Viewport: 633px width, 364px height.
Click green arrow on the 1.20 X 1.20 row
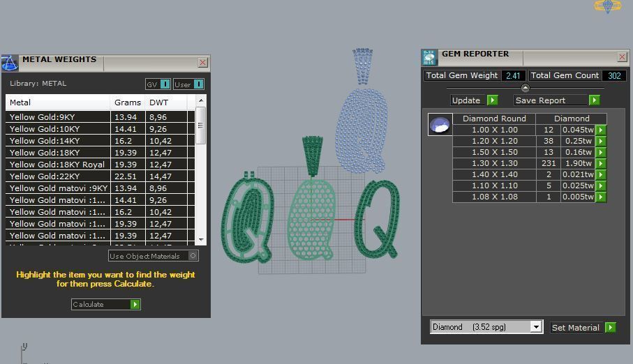(601, 141)
